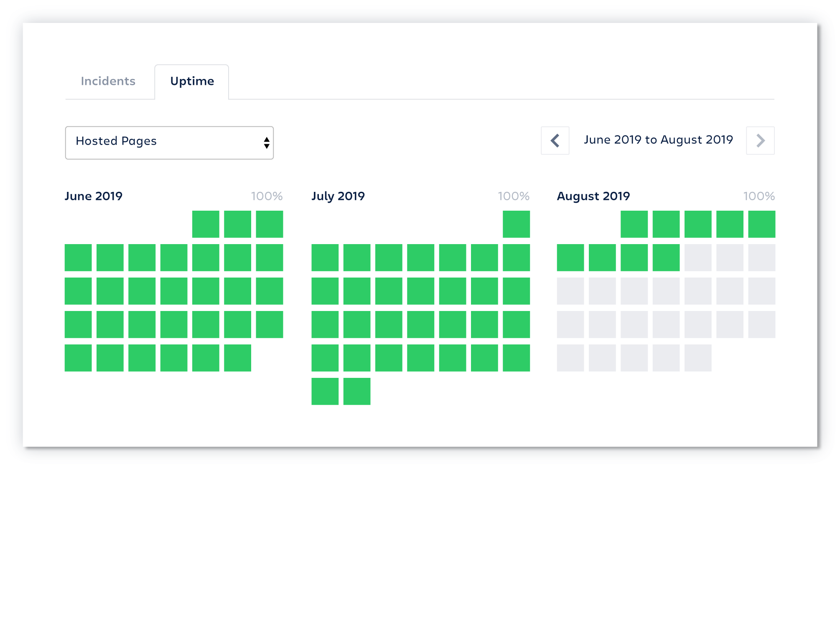This screenshot has width=840, height=627.
Task: Select the Uptime tab
Action: click(x=192, y=82)
